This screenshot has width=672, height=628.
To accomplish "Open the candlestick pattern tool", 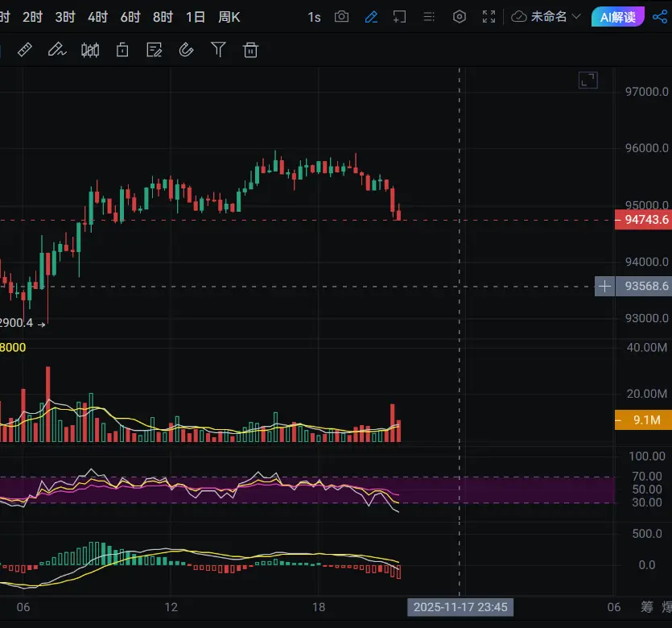I will (x=90, y=50).
